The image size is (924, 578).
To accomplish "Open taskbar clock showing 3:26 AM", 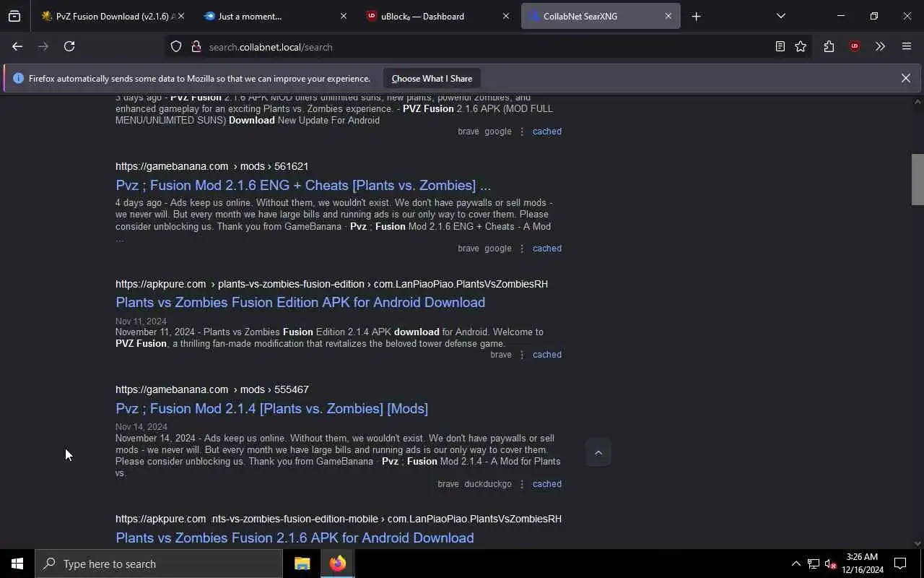I will point(862,564).
